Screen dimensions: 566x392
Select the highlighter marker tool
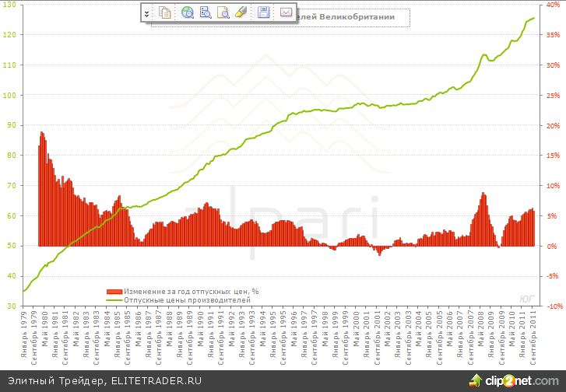point(241,12)
